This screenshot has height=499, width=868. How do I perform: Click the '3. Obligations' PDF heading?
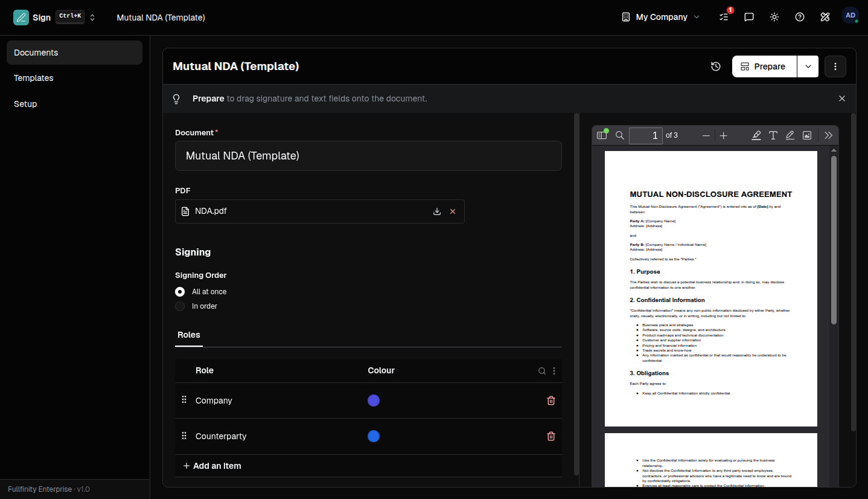pos(649,373)
